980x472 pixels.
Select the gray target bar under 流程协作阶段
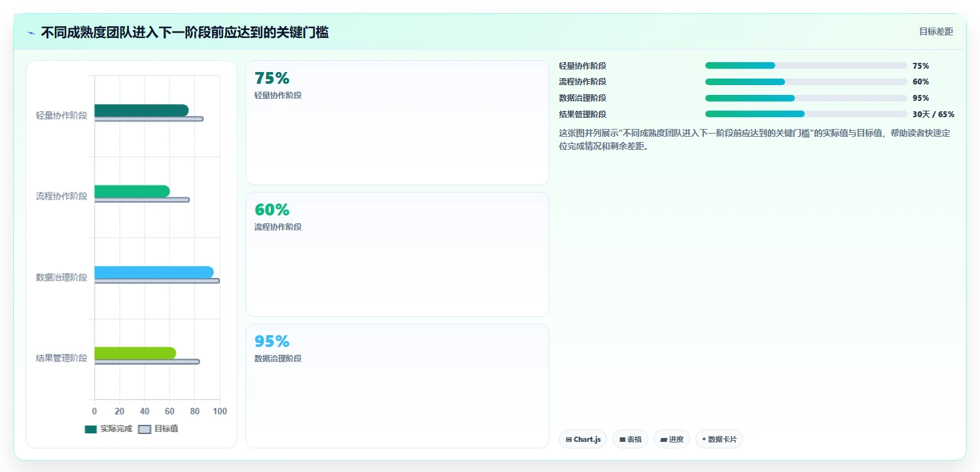tap(142, 200)
